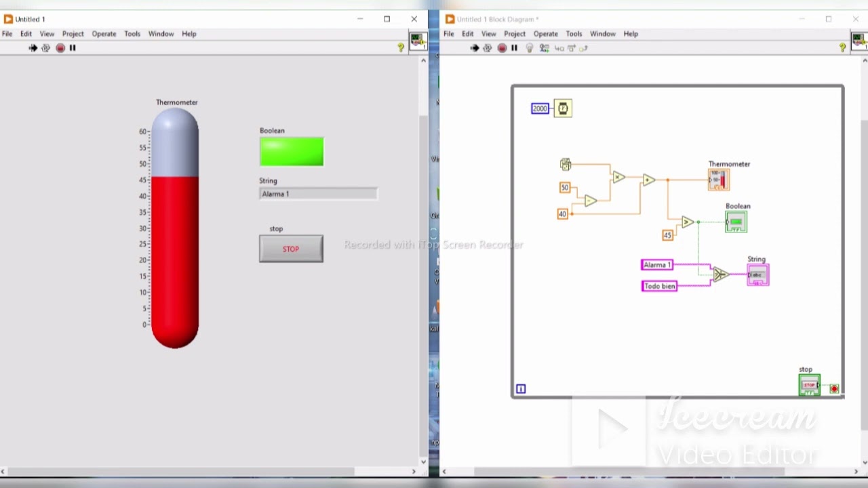The height and width of the screenshot is (488, 868).
Task: Run the VI from the front panel toolbar
Action: pos(33,48)
